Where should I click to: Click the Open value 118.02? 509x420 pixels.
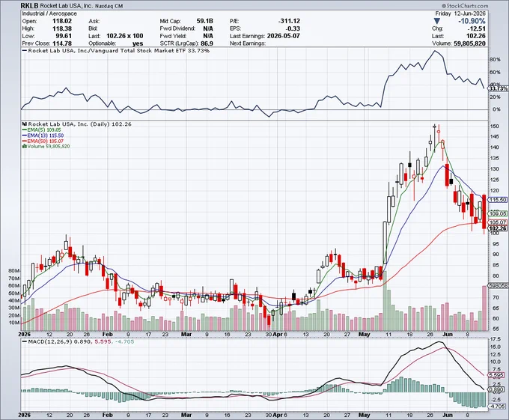62,21
